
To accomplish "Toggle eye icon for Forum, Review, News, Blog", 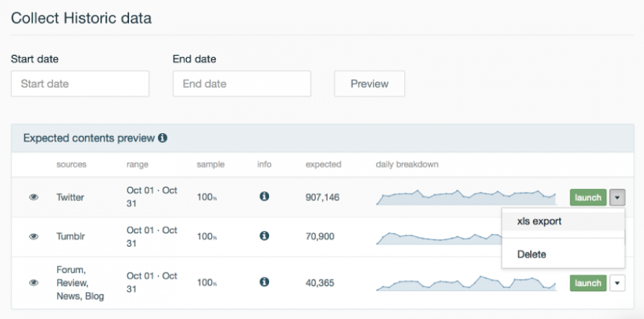I will pos(34,283).
